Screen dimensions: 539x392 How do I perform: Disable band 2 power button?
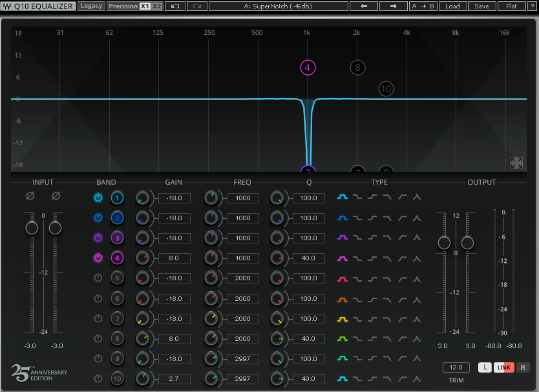pyautogui.click(x=98, y=218)
